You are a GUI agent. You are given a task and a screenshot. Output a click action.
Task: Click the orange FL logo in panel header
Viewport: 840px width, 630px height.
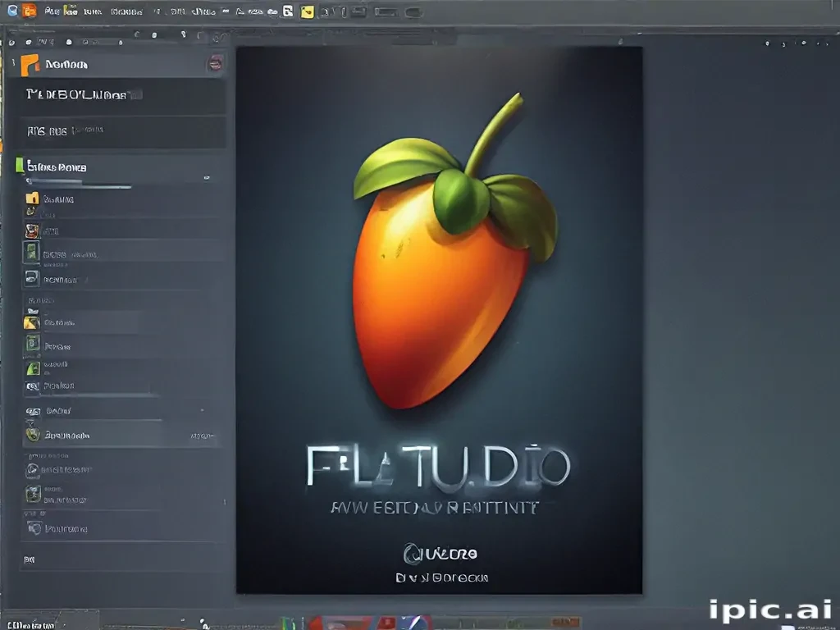point(30,64)
